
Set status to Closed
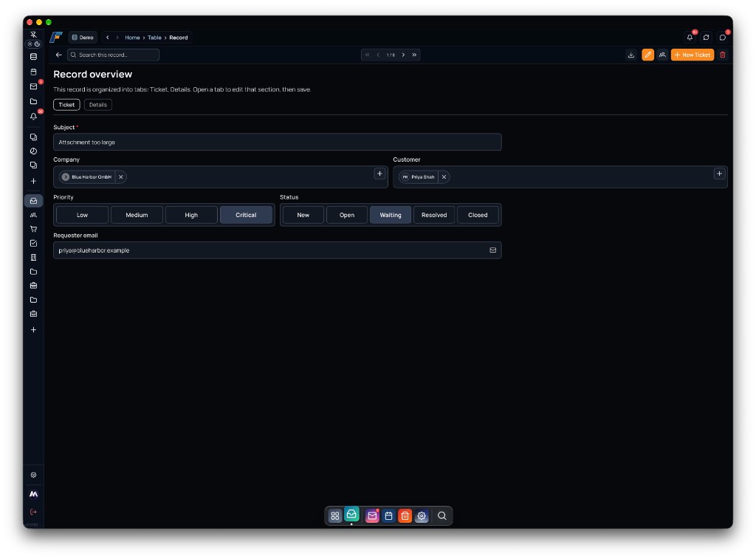coord(478,215)
